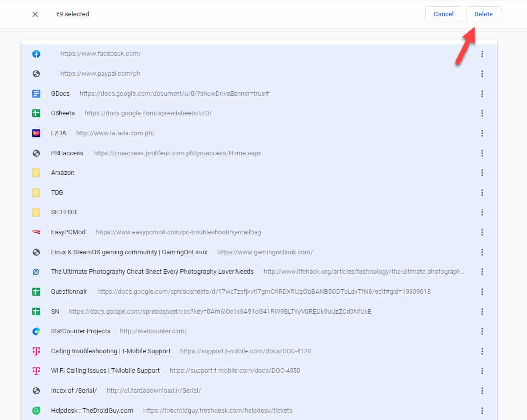Open the three-dot menu for PRUaccess
Image resolution: width=527 pixels, height=420 pixels.
(x=482, y=153)
